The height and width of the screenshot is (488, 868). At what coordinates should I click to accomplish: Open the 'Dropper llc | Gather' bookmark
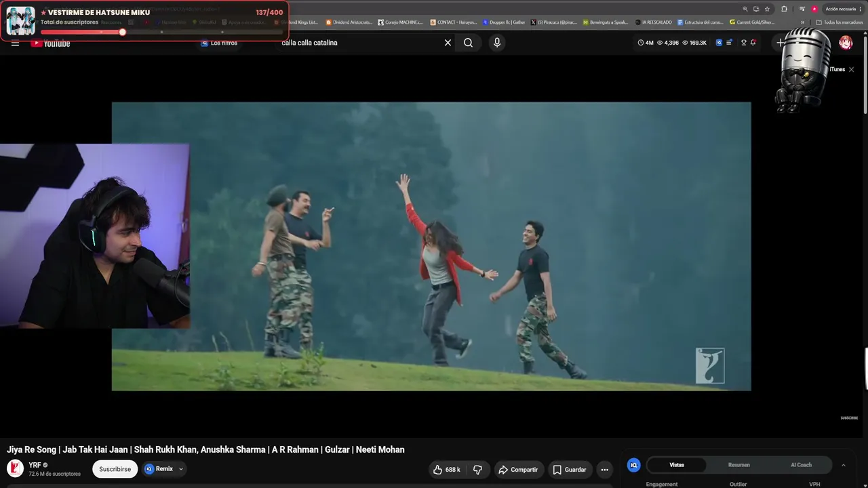tap(503, 22)
